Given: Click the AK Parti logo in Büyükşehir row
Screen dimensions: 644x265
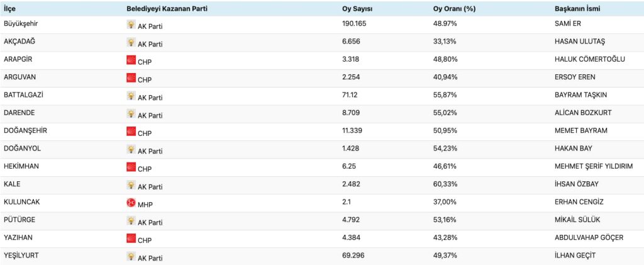Looking at the screenshot, I should click(x=131, y=26).
